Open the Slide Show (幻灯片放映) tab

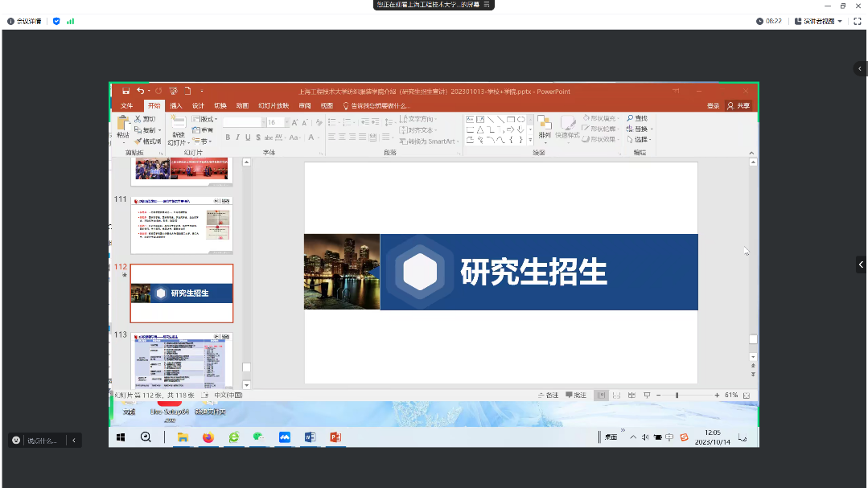click(x=274, y=105)
